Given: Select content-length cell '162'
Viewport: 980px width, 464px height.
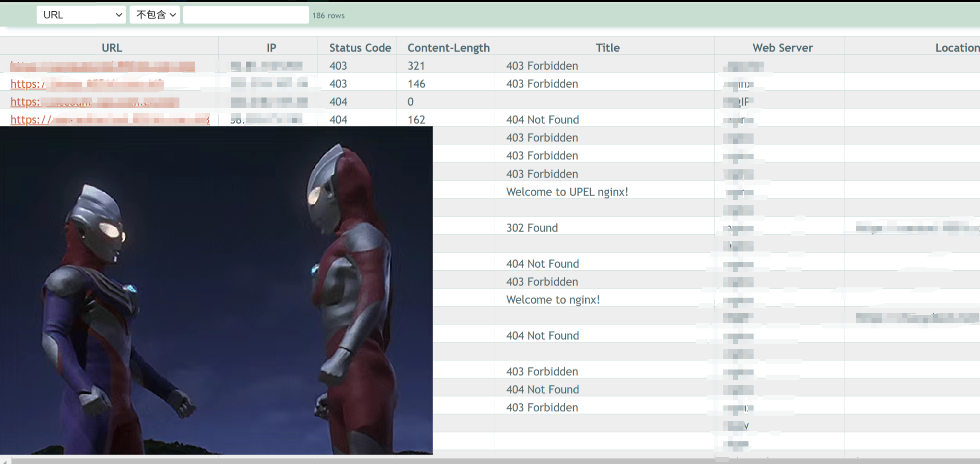Looking at the screenshot, I should tap(416, 120).
